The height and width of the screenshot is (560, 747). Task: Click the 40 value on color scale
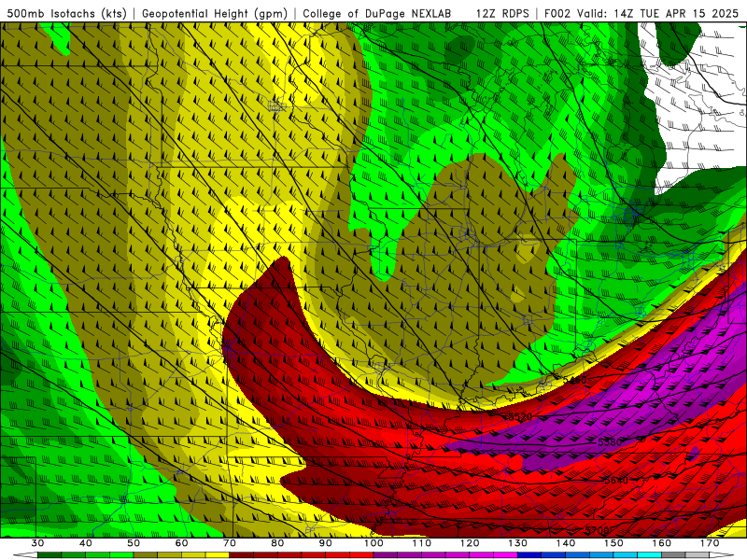(86, 543)
